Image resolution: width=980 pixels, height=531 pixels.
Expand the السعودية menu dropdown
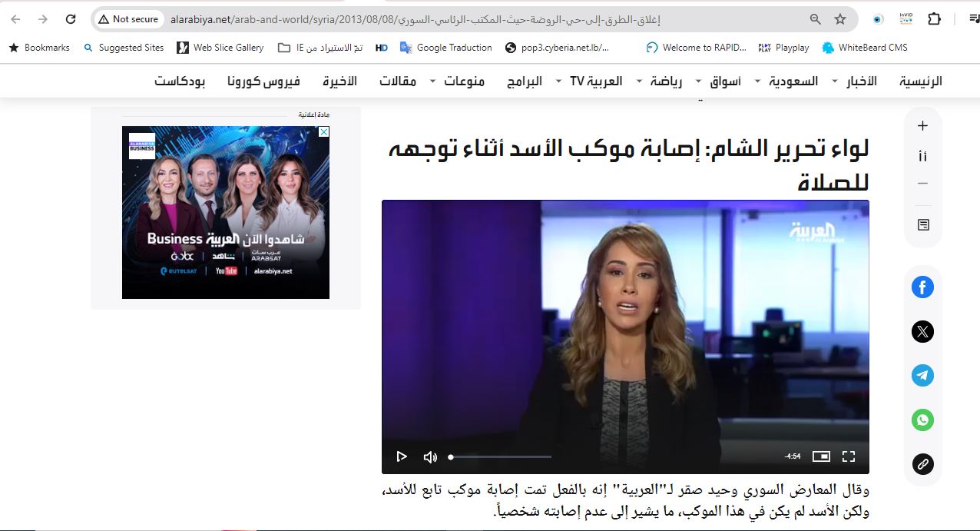click(757, 81)
